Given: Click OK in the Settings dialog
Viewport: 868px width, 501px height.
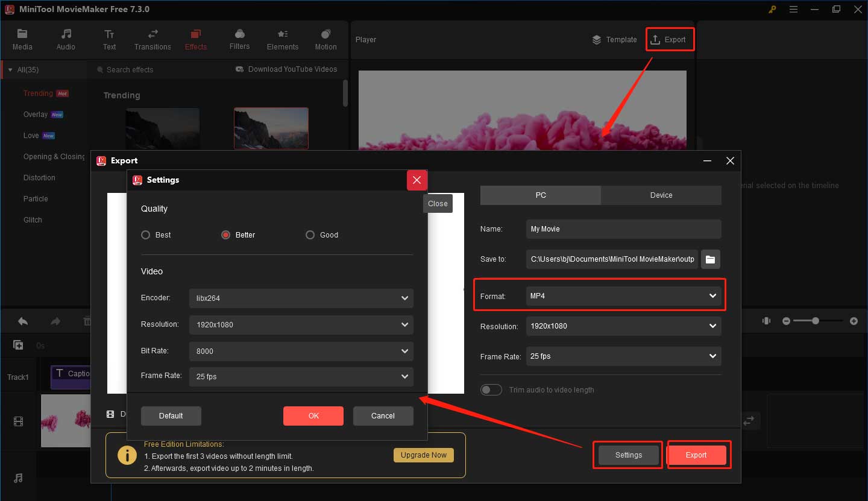Looking at the screenshot, I should tap(313, 416).
